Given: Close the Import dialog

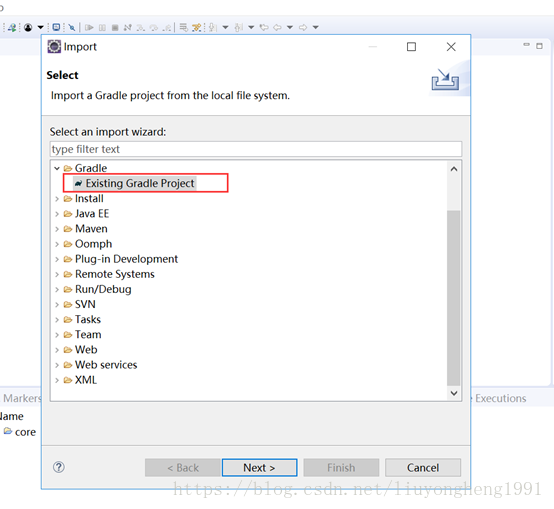Looking at the screenshot, I should [451, 47].
